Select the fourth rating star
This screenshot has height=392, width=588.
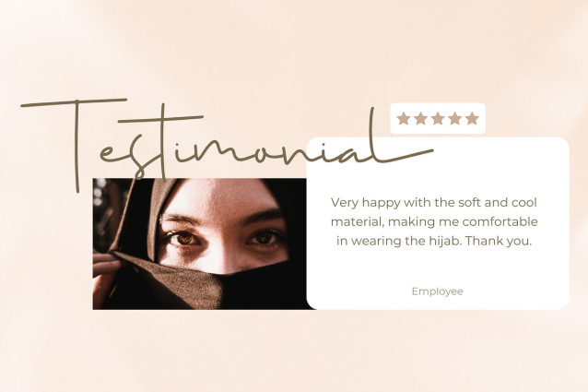455,119
